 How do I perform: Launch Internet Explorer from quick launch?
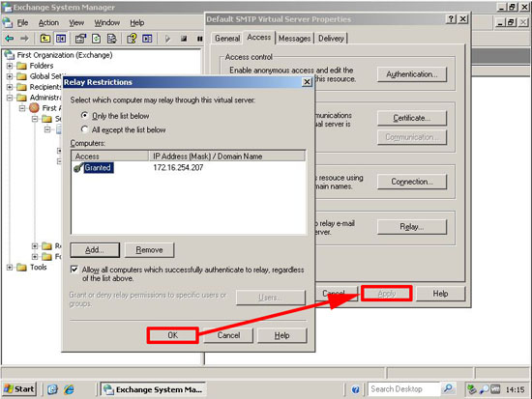click(x=69, y=389)
